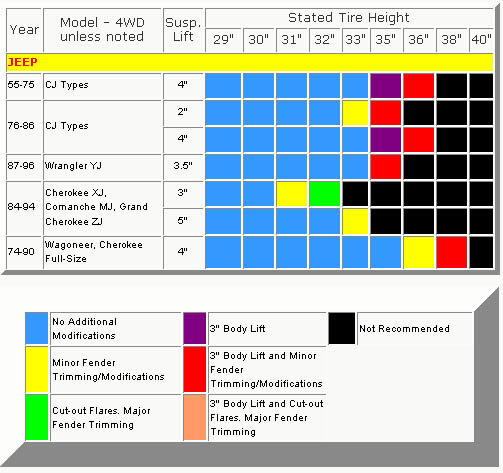Viewport: 503px width, 473px height.
Task: Click the yellow cell in Wagoneer 36" column
Action: coord(419,252)
